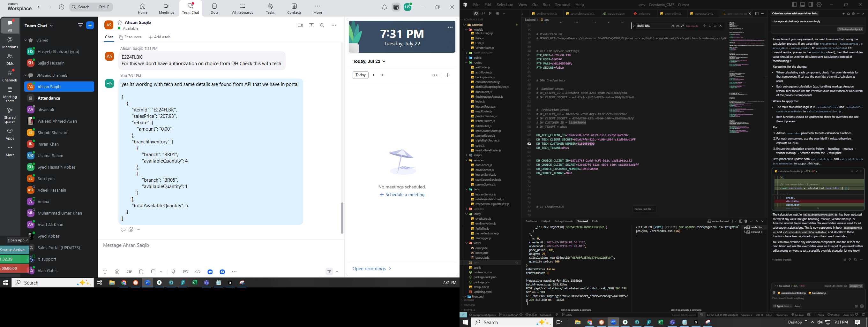Add a reaction to the JSON message
The width and height of the screenshot is (868, 327).
(131, 230)
